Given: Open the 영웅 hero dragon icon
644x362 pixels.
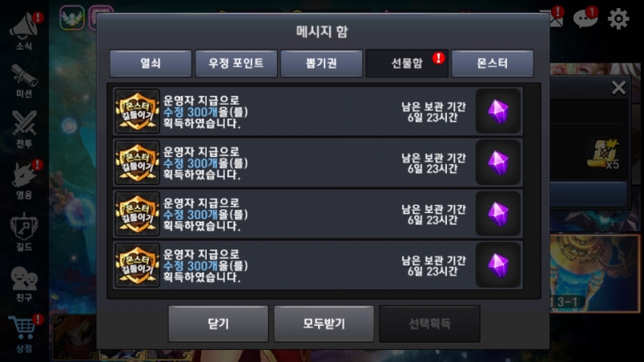Looking at the screenshot, I should 25,179.
